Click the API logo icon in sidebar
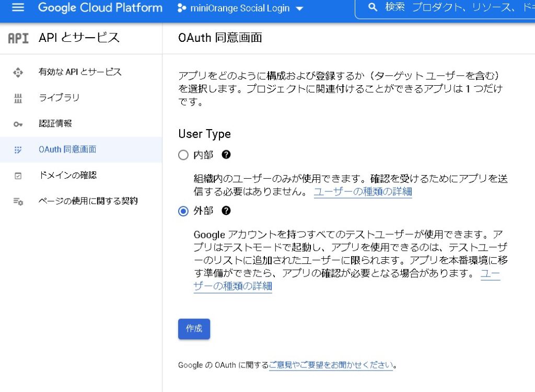 [x=18, y=38]
